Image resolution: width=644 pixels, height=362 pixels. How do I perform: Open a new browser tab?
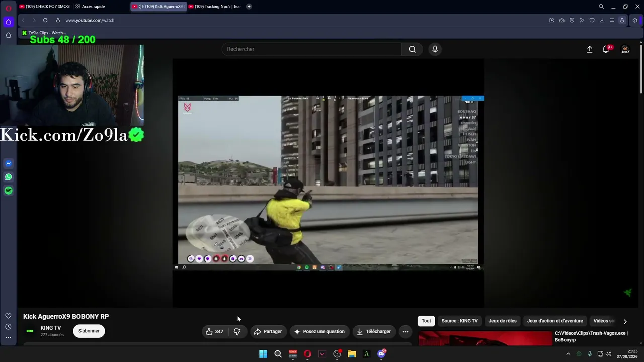[249, 7]
